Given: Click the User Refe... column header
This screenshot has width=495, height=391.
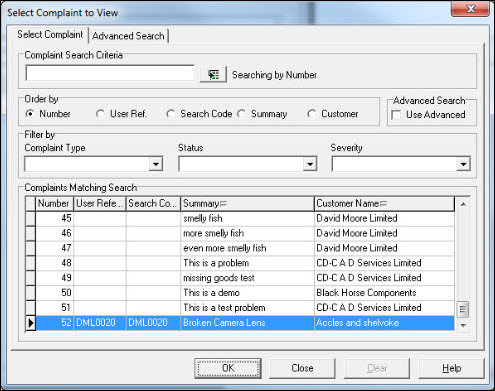Looking at the screenshot, I should (100, 204).
